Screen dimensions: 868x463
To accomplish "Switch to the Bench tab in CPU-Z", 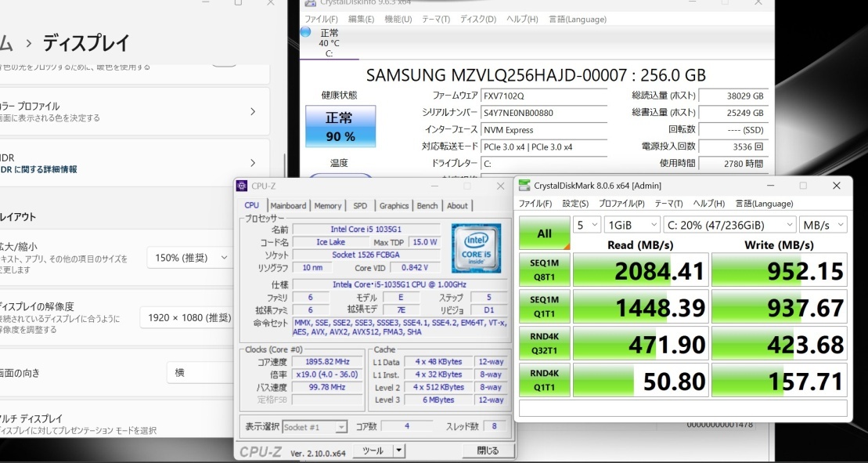I will (x=427, y=205).
